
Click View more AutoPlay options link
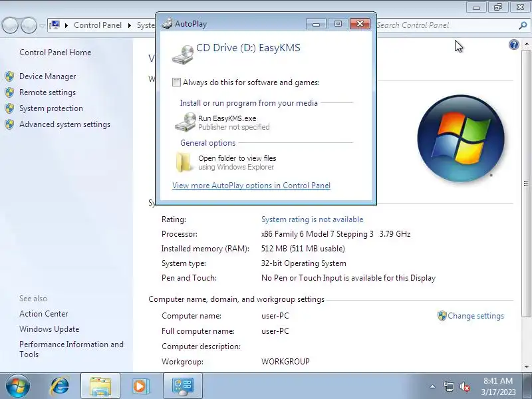click(251, 186)
